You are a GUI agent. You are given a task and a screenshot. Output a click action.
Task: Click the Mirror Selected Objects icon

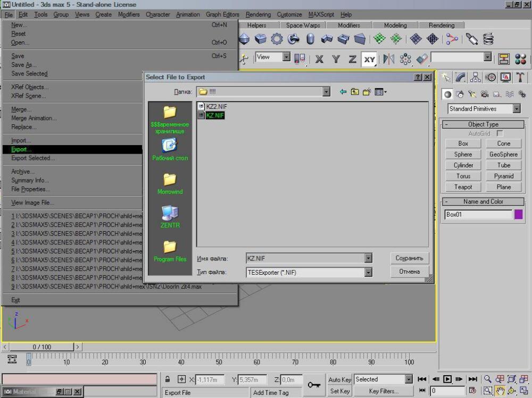tap(388, 59)
